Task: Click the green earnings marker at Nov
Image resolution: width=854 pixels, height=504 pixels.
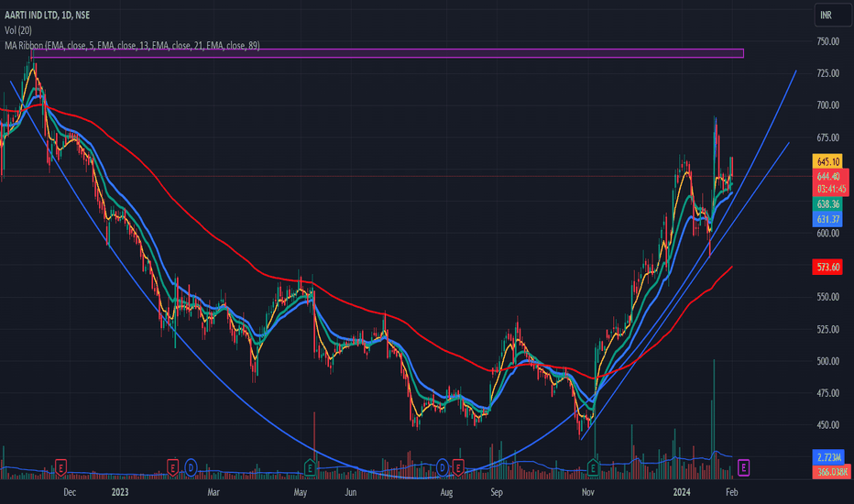Action: (593, 467)
